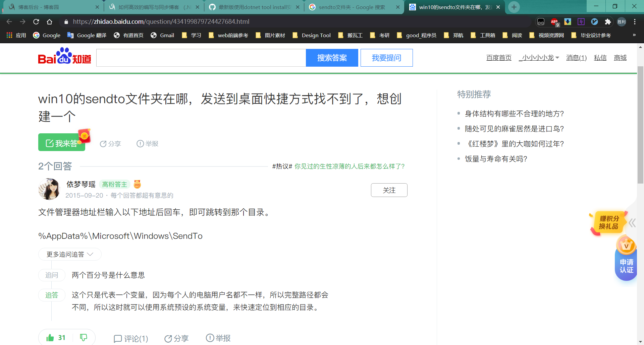Click the Baidu Zhidao logo

tap(64, 56)
